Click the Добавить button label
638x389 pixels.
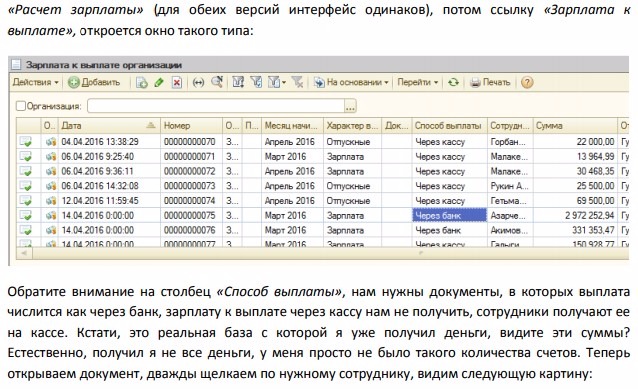[x=101, y=83]
